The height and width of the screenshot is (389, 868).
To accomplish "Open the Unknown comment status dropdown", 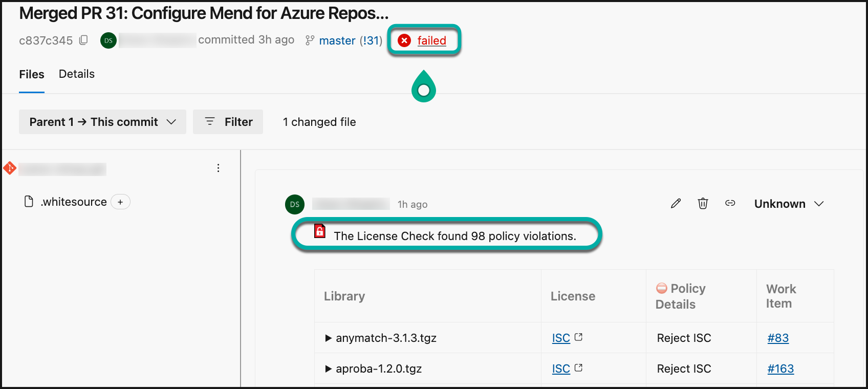I will point(789,204).
